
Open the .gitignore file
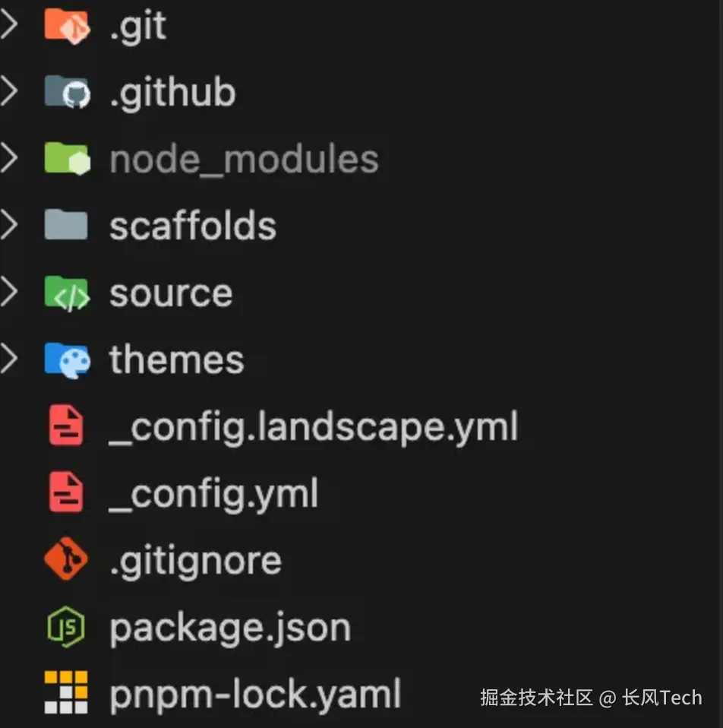point(196,562)
